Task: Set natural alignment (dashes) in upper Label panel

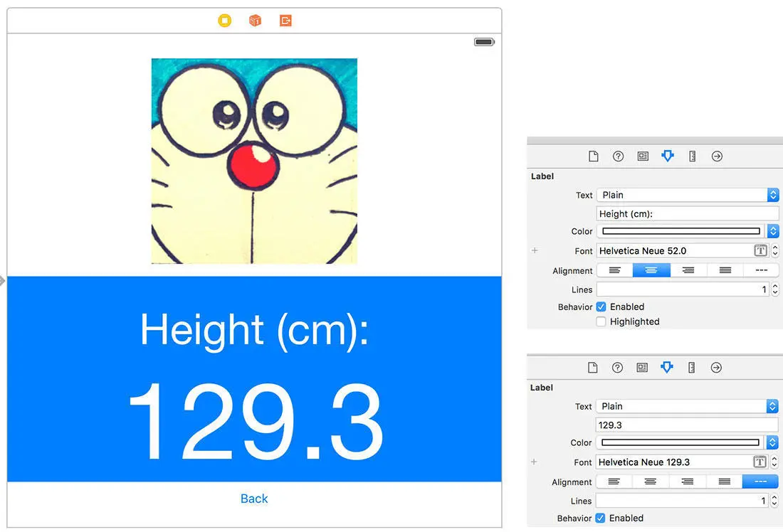Action: coord(761,270)
